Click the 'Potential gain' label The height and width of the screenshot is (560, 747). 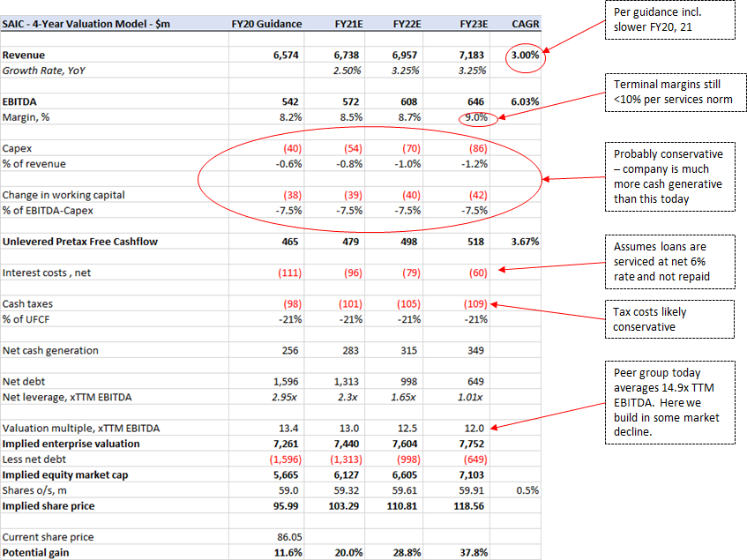(x=36, y=553)
